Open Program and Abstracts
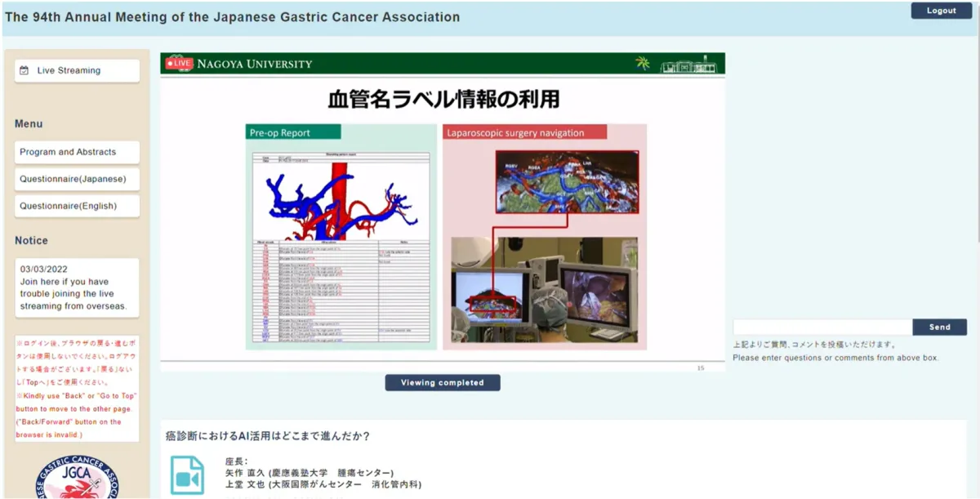This screenshot has width=980, height=499. (77, 152)
